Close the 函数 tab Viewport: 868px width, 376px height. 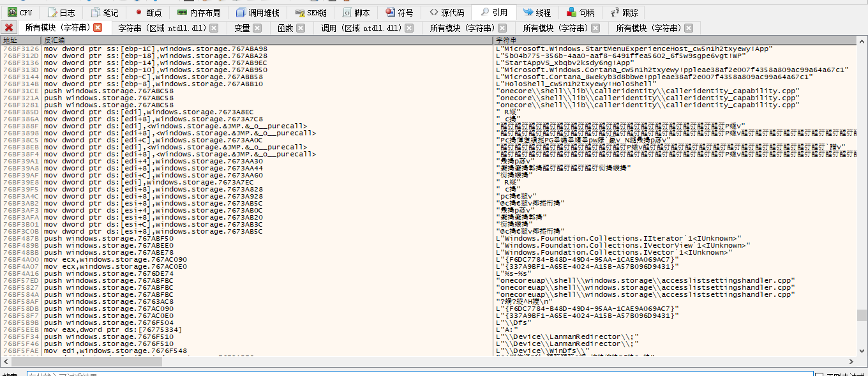pyautogui.click(x=300, y=28)
